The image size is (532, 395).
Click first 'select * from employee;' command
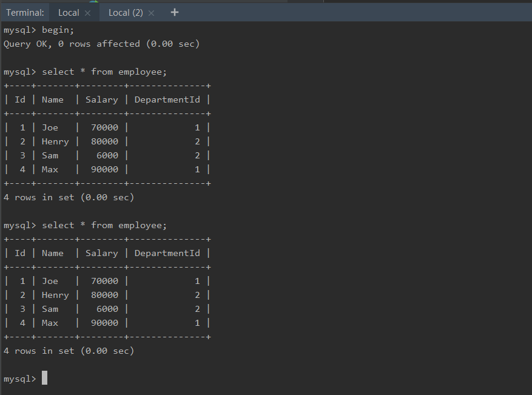(x=104, y=72)
